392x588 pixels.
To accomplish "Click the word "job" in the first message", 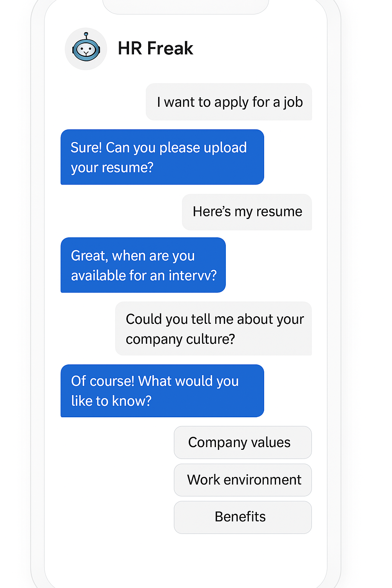I will [293, 103].
